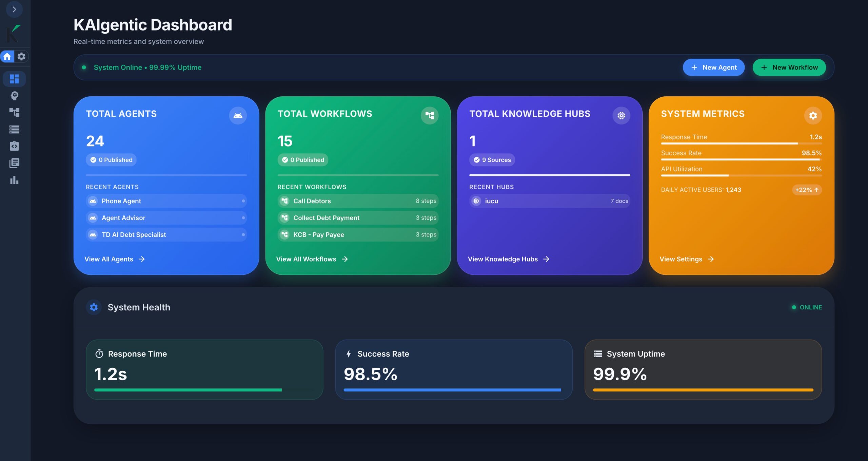Click the New Agent button
Viewport: 868px width, 461px height.
click(x=714, y=68)
